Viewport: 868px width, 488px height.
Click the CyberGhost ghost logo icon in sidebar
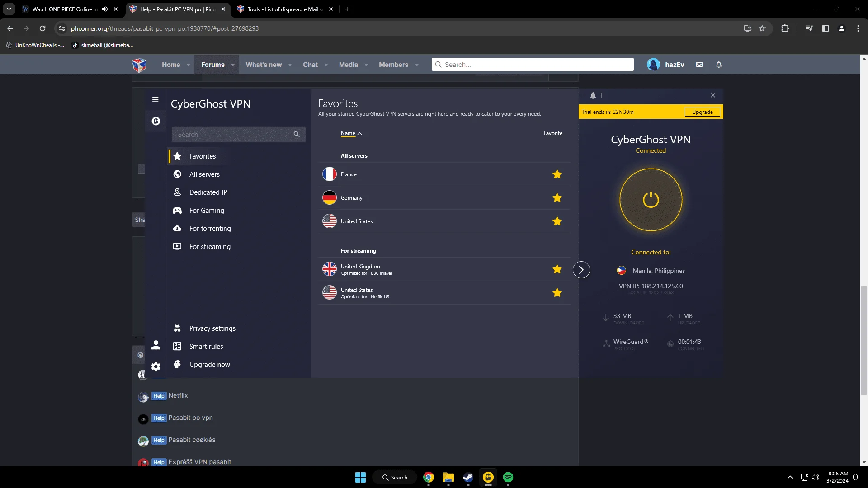pos(156,121)
